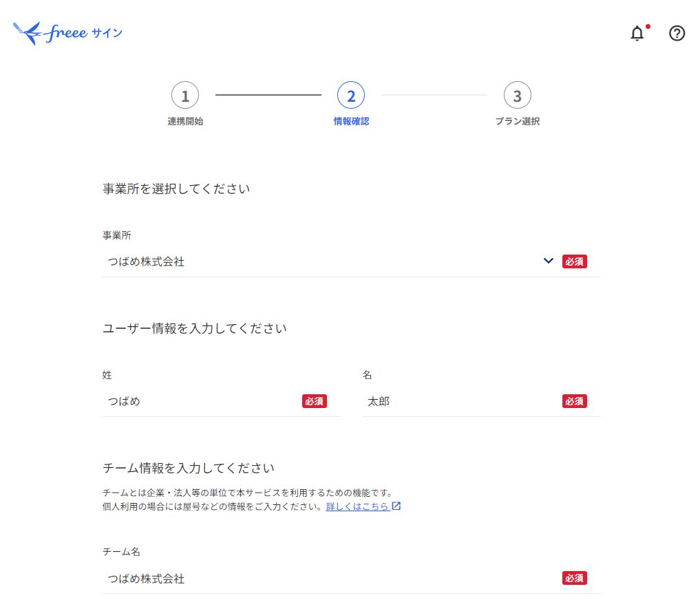The image size is (700, 611).
Task: Click the external link icon after 詳しくはこちら
Action: click(396, 506)
